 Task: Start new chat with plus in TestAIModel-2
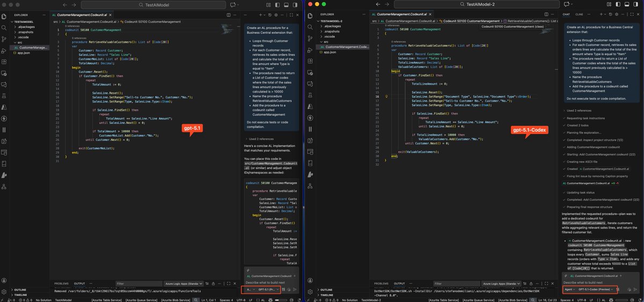[601, 15]
